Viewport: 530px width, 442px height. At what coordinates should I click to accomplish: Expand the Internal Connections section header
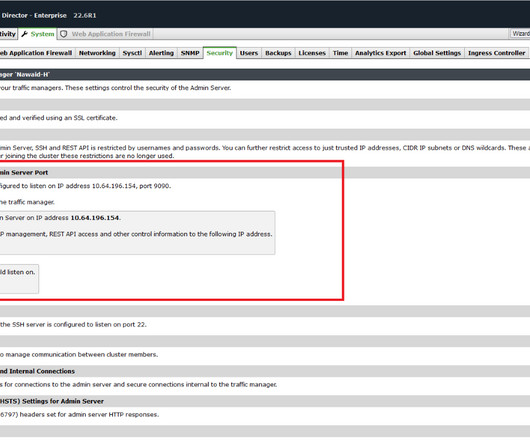pos(265,371)
